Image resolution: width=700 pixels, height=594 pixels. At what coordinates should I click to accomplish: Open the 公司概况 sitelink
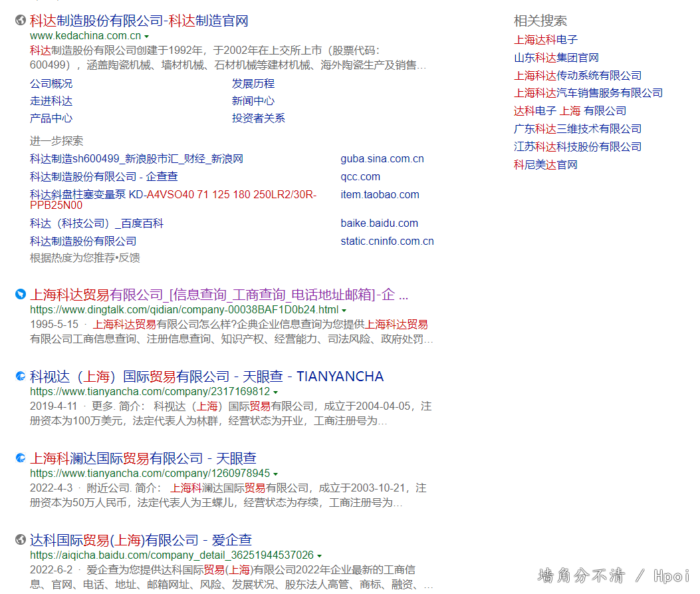(51, 84)
